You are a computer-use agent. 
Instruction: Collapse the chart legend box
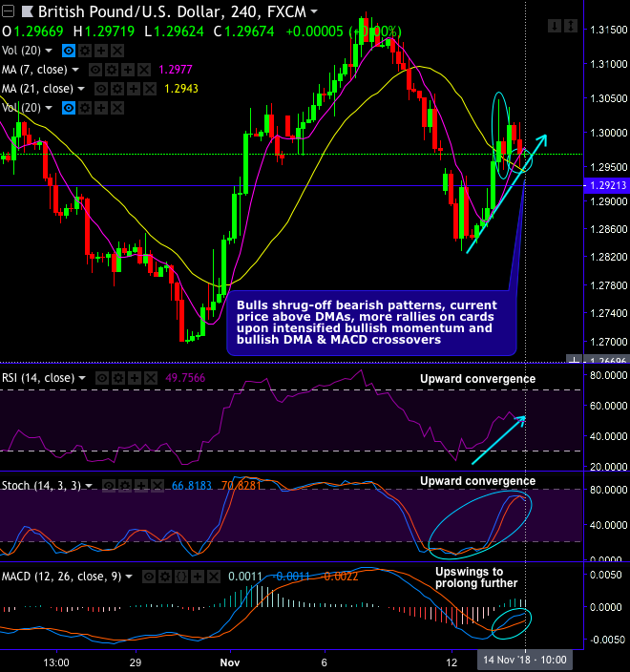[x=8, y=11]
